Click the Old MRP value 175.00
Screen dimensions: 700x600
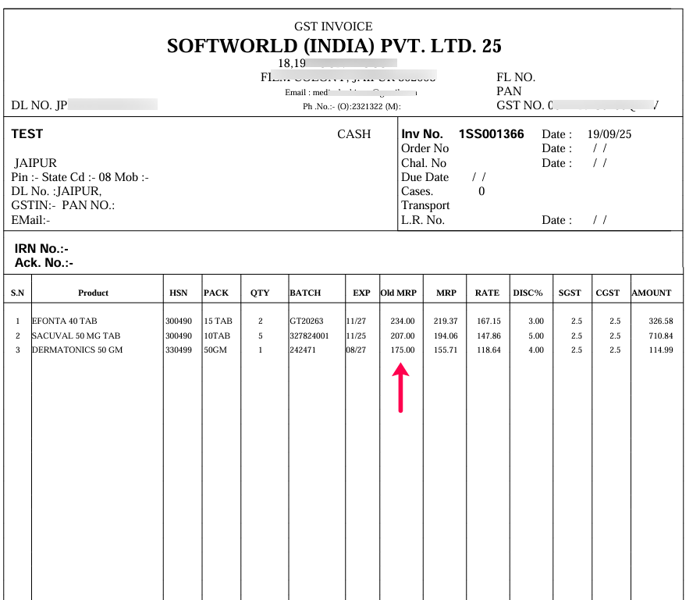(x=403, y=350)
